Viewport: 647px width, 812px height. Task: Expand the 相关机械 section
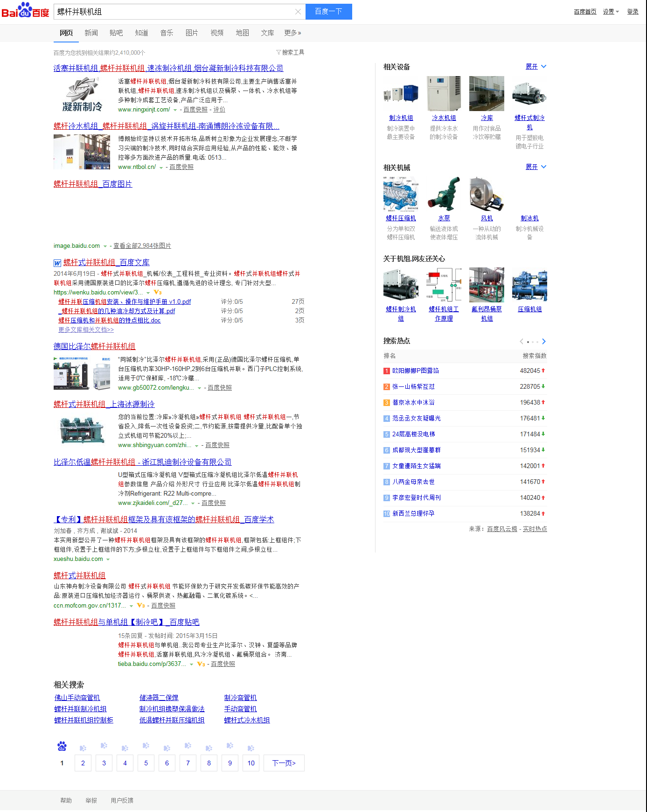click(536, 167)
